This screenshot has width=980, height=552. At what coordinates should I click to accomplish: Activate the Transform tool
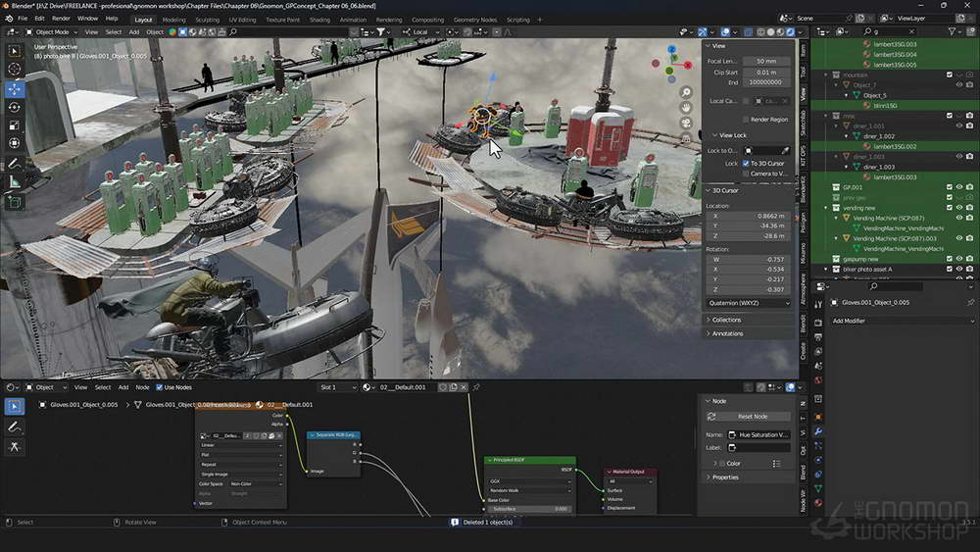pos(15,143)
